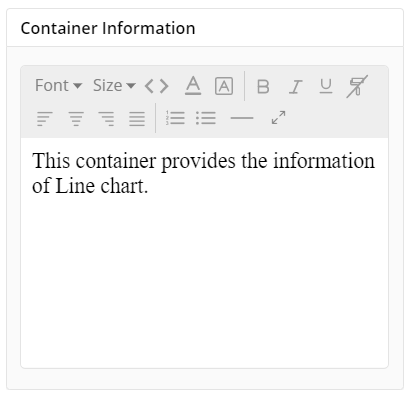This screenshot has height=394, width=412.
Task: Insert numbered ordered list
Action: point(175,118)
